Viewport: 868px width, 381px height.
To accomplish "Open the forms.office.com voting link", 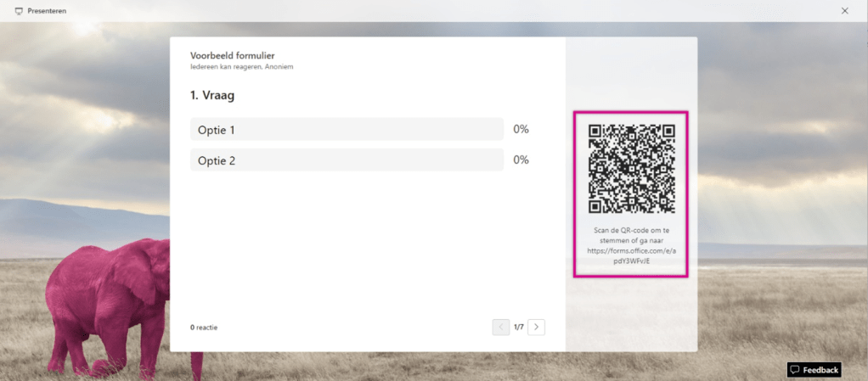I will coord(631,255).
